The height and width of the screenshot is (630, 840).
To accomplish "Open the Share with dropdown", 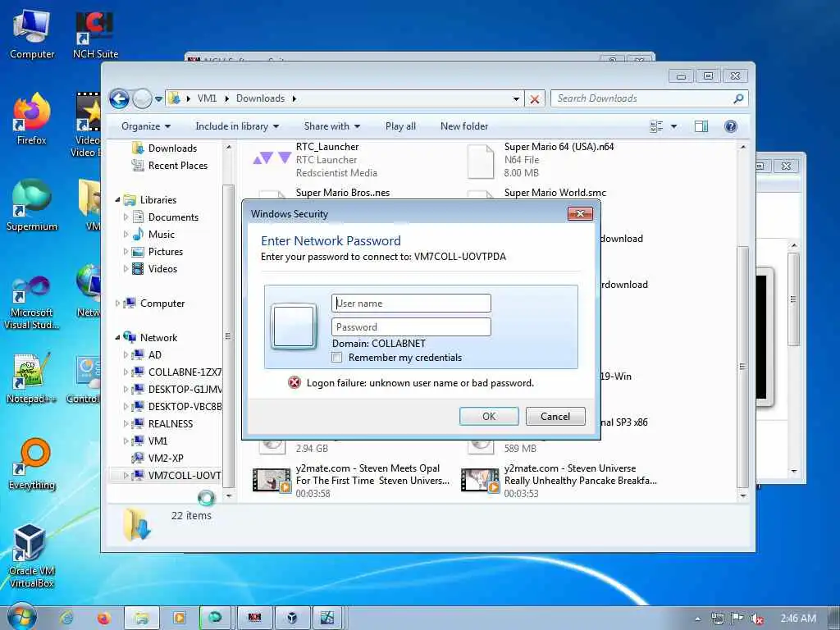I will click(x=332, y=126).
